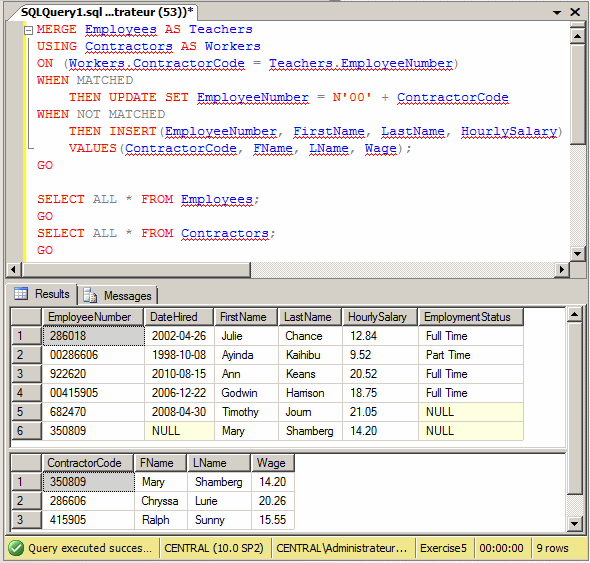Click results pane scrollbar up arrow
This screenshot has height=563, width=590.
(x=575, y=314)
